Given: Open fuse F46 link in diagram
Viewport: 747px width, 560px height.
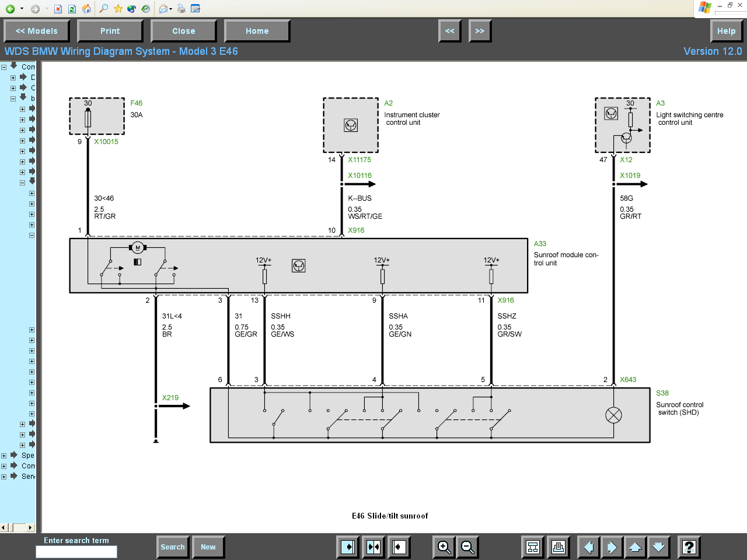Looking at the screenshot, I should 137,103.
